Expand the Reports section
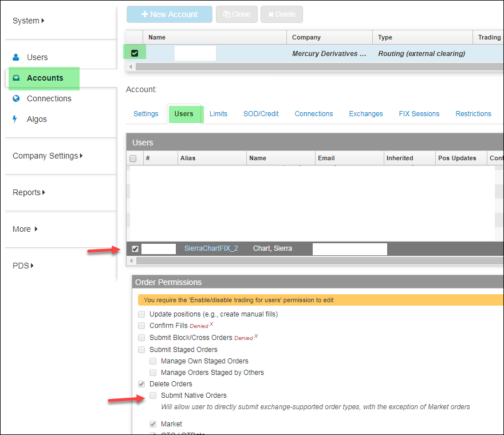Image resolution: width=504 pixels, height=435 pixels. click(29, 192)
